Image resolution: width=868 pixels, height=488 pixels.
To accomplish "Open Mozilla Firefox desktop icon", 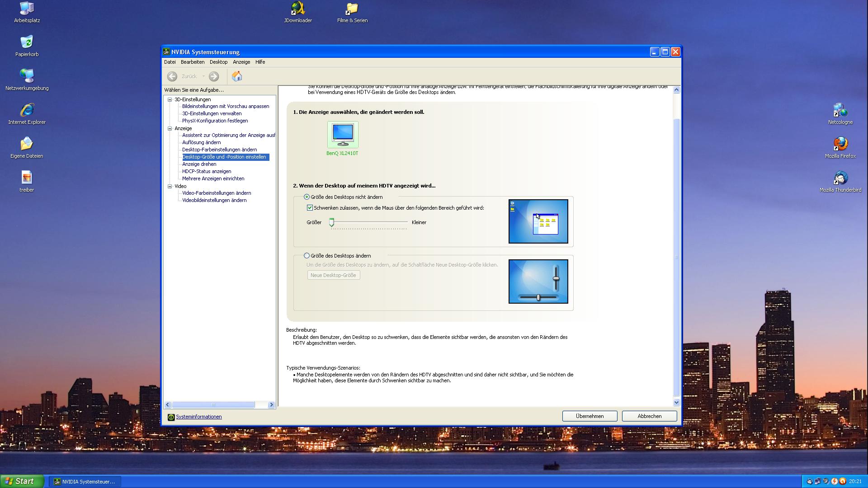I will 840,144.
